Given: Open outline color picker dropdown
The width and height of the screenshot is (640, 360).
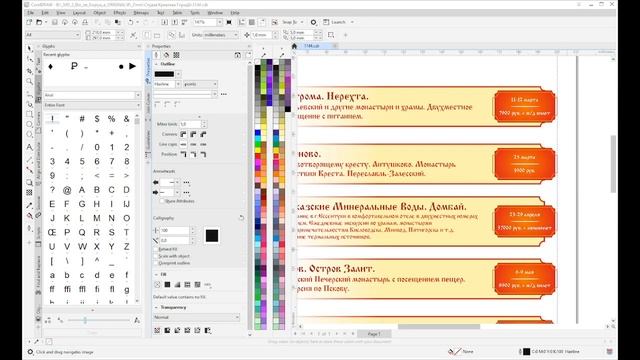Looking at the screenshot, I should pyautogui.click(x=178, y=74).
